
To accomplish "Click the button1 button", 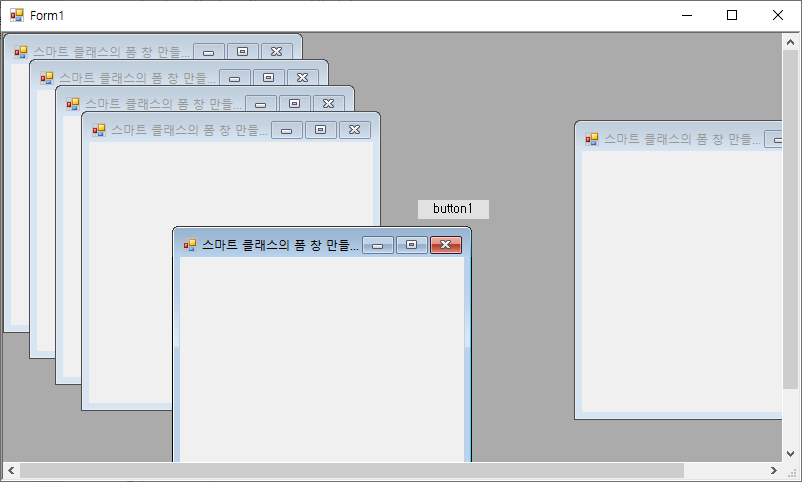I will pos(453,209).
